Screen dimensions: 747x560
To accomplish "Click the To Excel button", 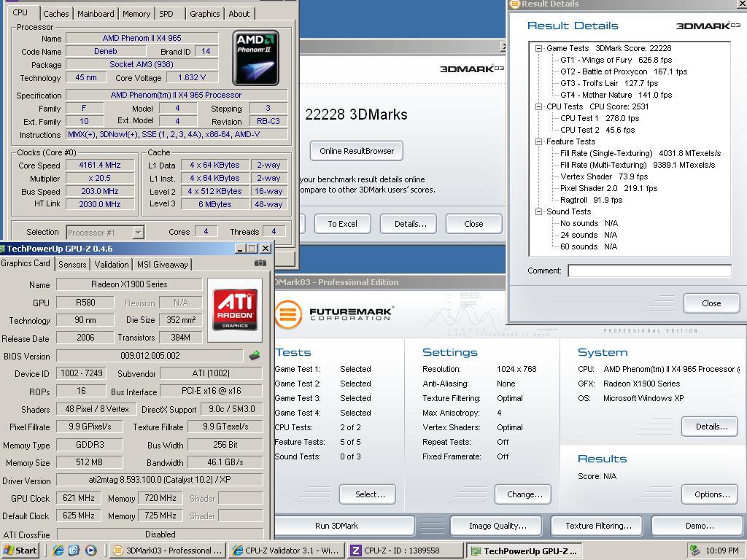I will 343,224.
